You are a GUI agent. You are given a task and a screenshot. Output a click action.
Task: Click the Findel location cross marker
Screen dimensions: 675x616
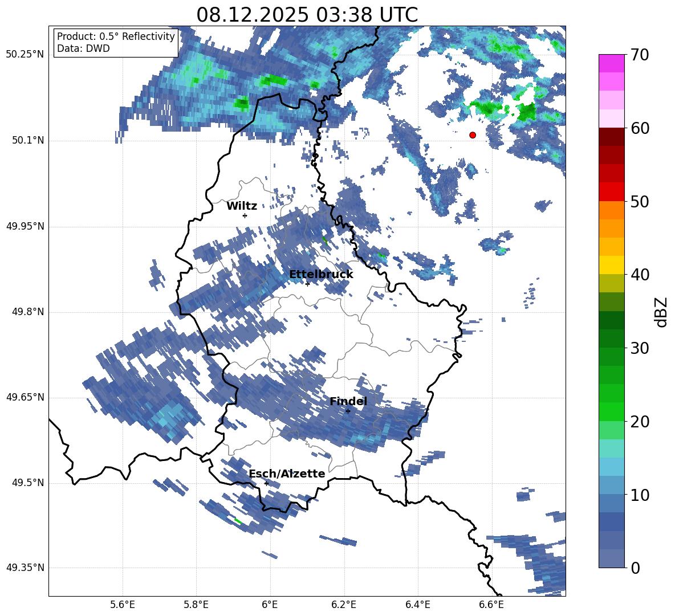348,411
